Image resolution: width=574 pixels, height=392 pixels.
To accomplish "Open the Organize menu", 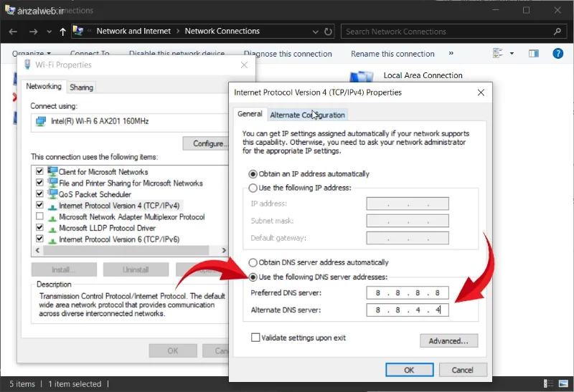I will click(x=31, y=53).
